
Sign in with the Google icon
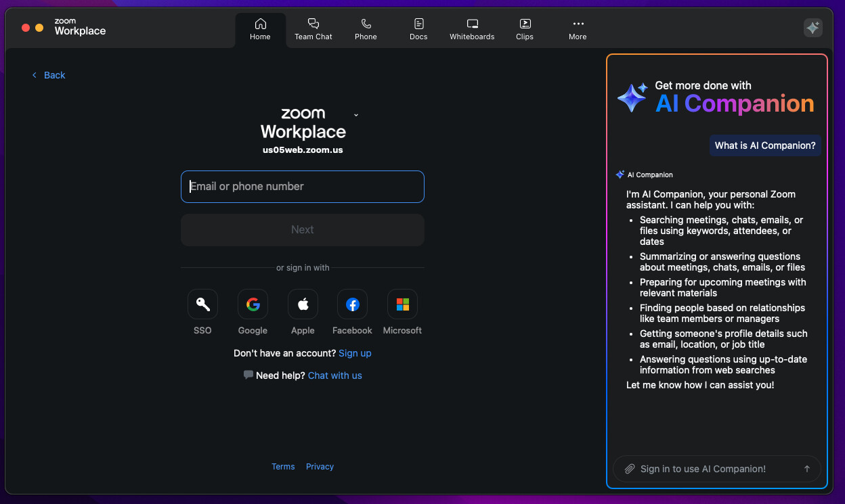pyautogui.click(x=253, y=304)
